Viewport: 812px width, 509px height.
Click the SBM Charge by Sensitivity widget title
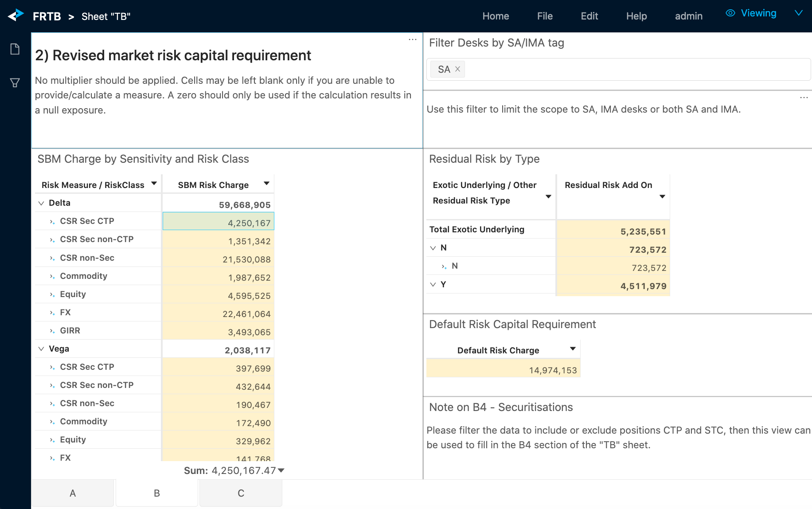pyautogui.click(x=143, y=159)
